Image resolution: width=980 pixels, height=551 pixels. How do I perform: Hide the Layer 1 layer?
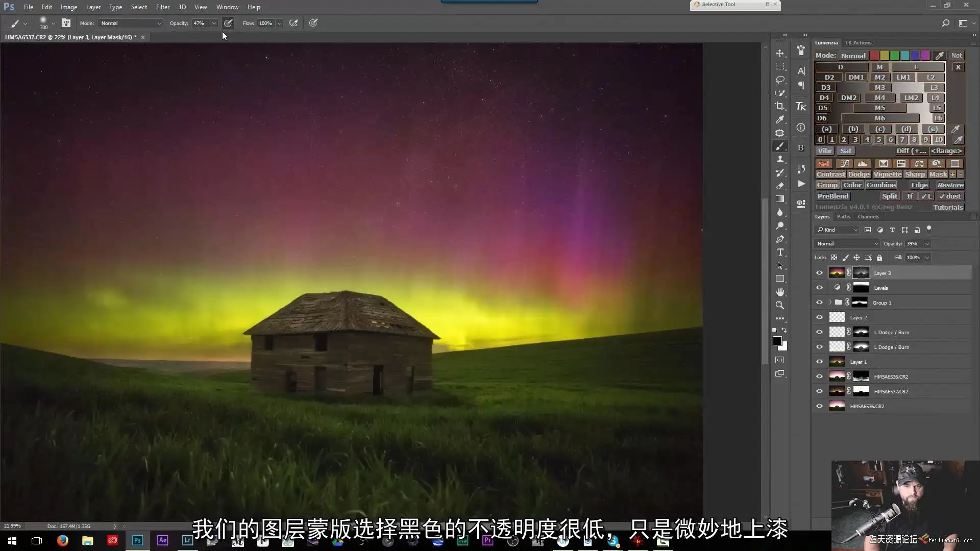pyautogui.click(x=819, y=362)
